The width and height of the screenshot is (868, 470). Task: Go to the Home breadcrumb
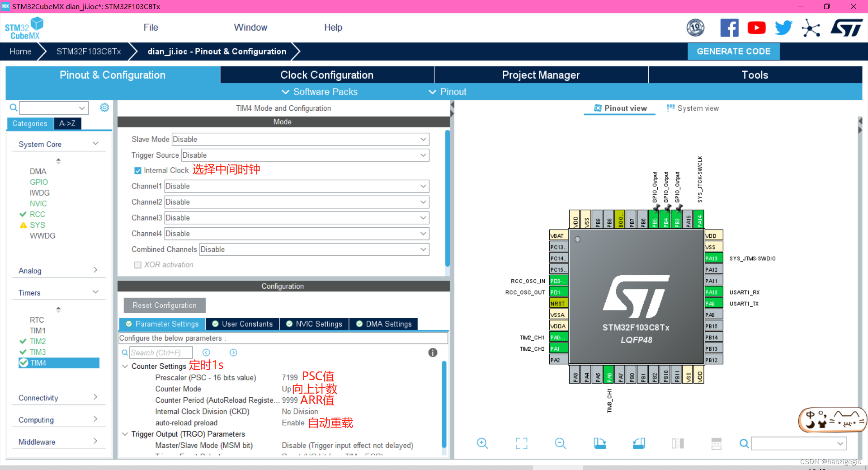pyautogui.click(x=20, y=52)
